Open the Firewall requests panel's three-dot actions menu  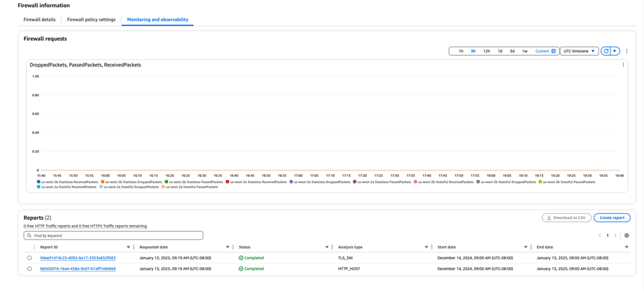coord(627,51)
